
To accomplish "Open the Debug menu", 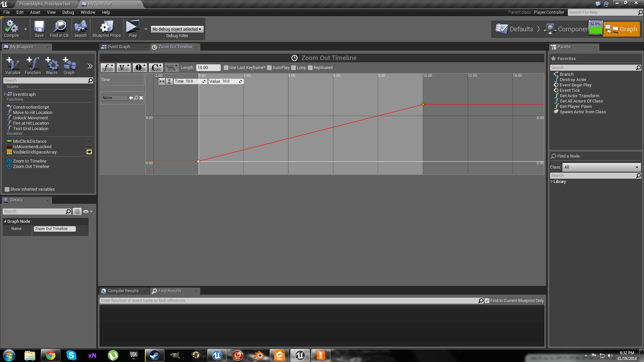I will (68, 12).
